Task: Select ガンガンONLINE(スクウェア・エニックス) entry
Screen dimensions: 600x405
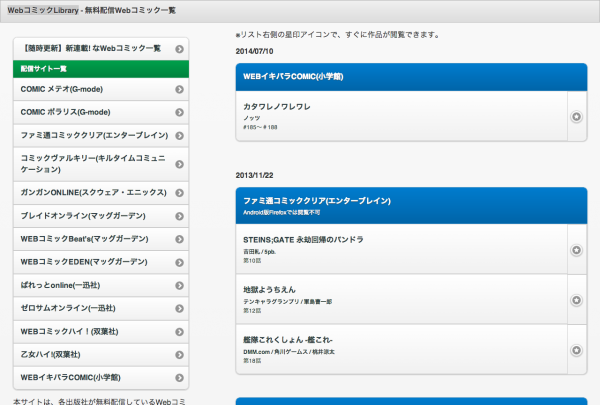Action: coord(101,193)
